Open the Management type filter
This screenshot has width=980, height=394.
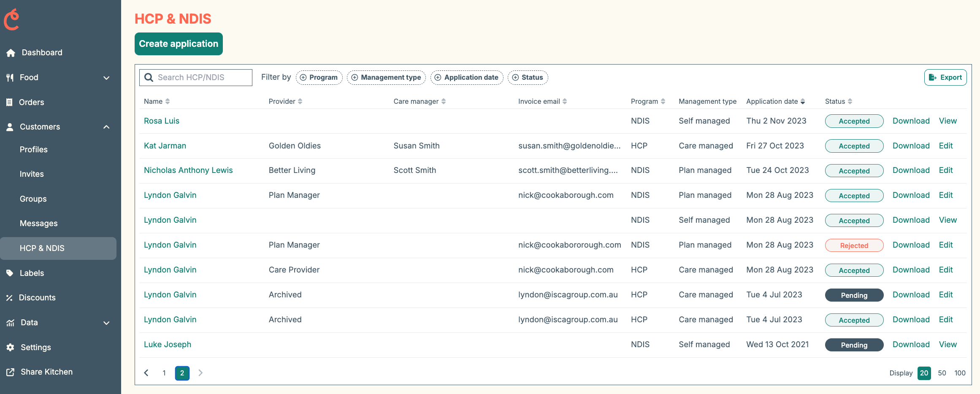pyautogui.click(x=386, y=78)
